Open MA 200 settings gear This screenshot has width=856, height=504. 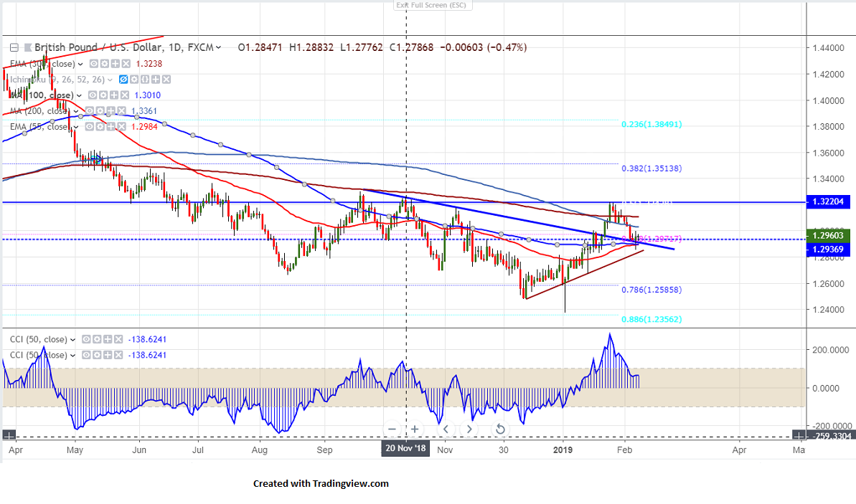tap(100, 110)
